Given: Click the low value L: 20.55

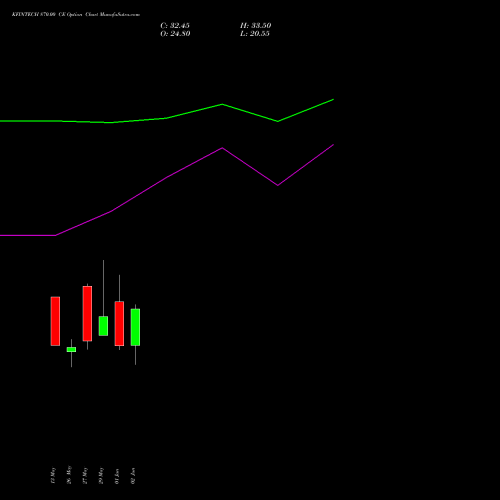Looking at the screenshot, I should (x=255, y=34).
